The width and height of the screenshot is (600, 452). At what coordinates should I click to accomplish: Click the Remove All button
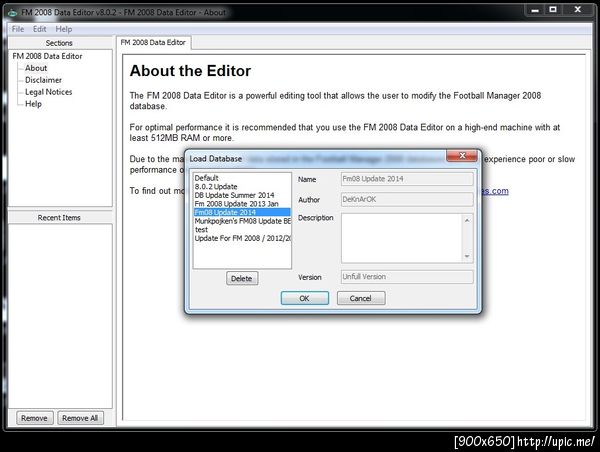(x=80, y=418)
